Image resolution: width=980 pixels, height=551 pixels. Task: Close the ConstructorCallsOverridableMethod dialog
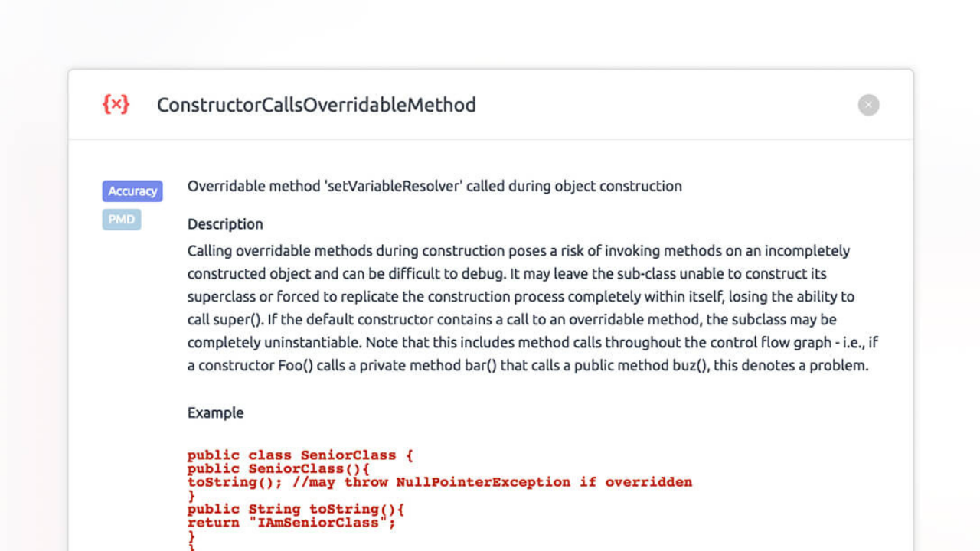pyautogui.click(x=868, y=105)
